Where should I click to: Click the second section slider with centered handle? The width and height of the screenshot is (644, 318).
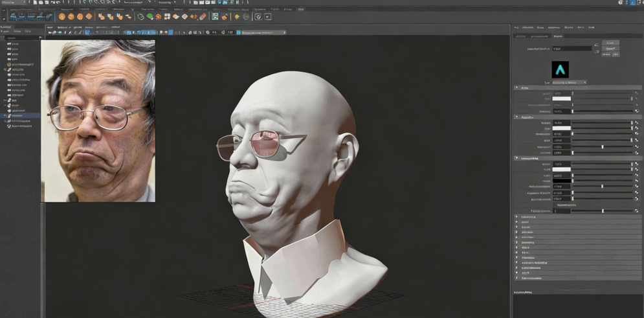(602, 146)
